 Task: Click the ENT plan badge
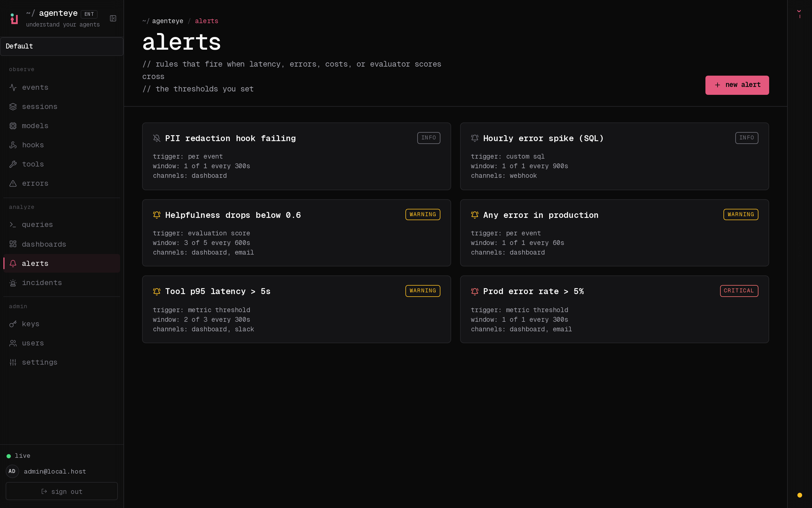coord(89,14)
